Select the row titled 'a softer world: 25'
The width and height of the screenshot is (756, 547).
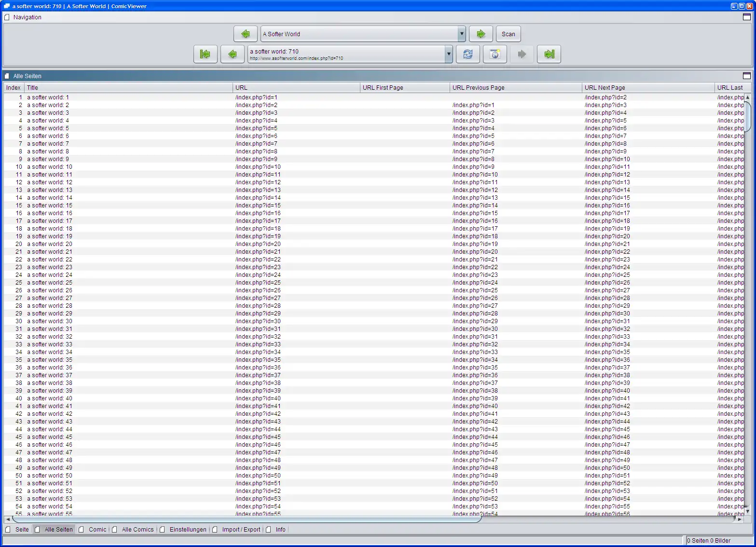374,282
